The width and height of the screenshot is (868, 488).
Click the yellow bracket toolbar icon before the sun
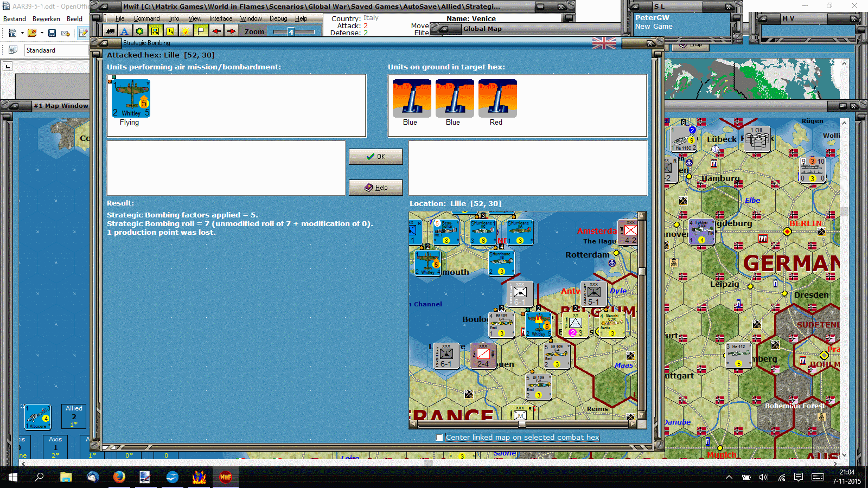click(170, 31)
